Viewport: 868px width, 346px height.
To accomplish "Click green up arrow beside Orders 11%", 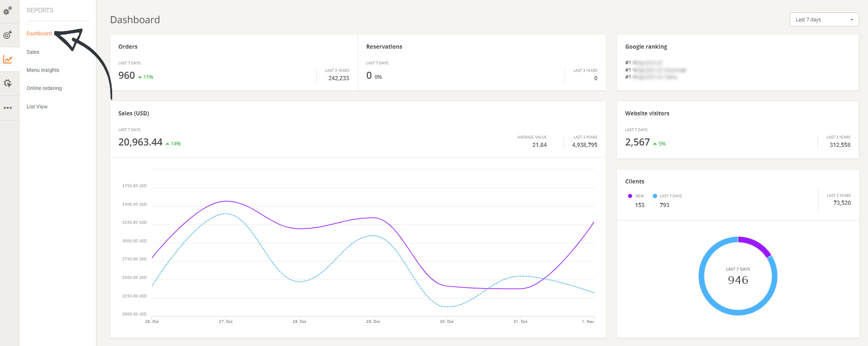I will click(x=140, y=77).
